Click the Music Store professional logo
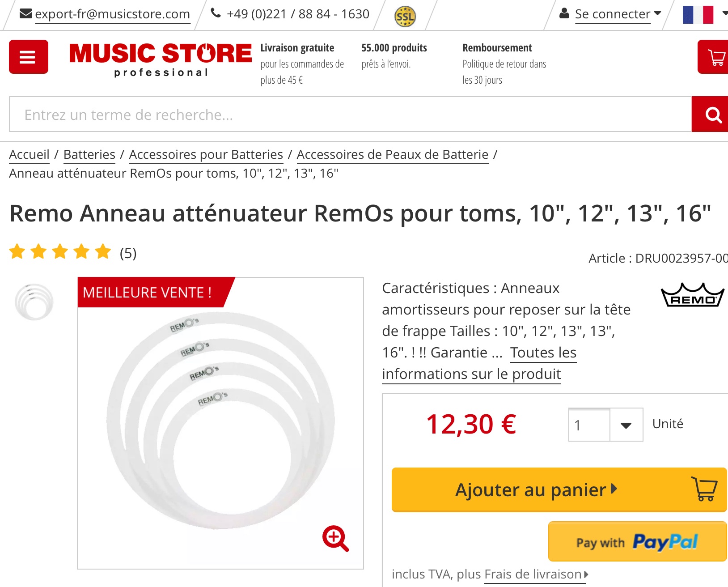 pos(161,59)
